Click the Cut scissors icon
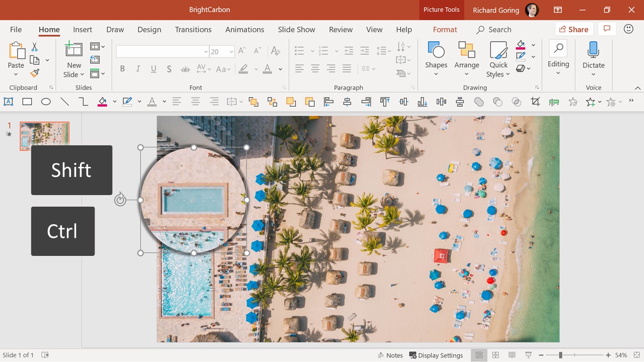 point(35,47)
